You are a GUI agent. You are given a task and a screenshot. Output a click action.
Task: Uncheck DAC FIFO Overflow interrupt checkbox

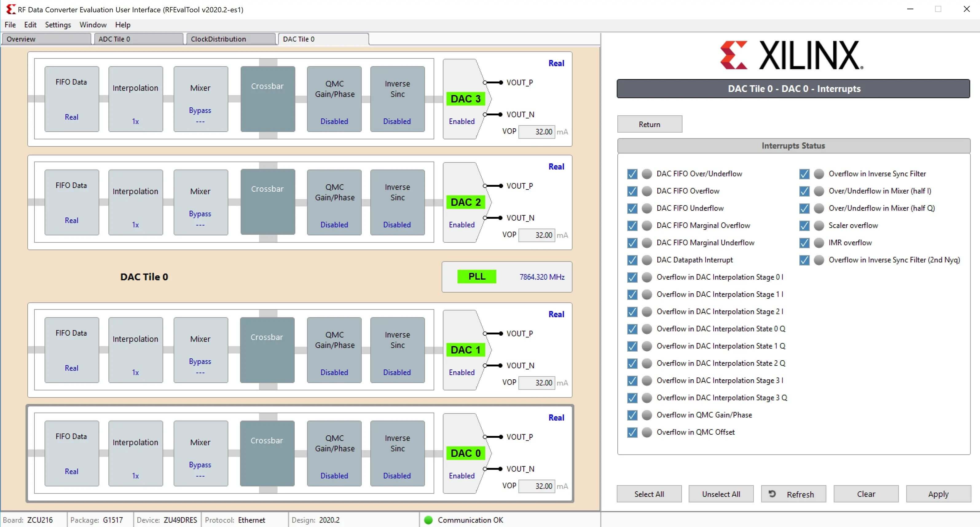tap(632, 191)
